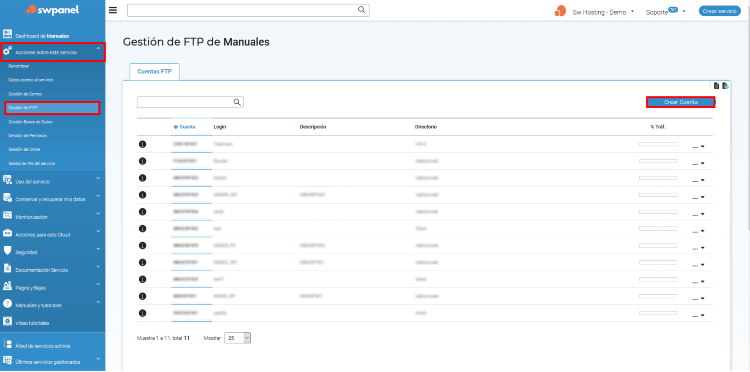750x372 pixels.
Task: Click the document export icon above Crear Cuenta
Action: pyautogui.click(x=716, y=86)
